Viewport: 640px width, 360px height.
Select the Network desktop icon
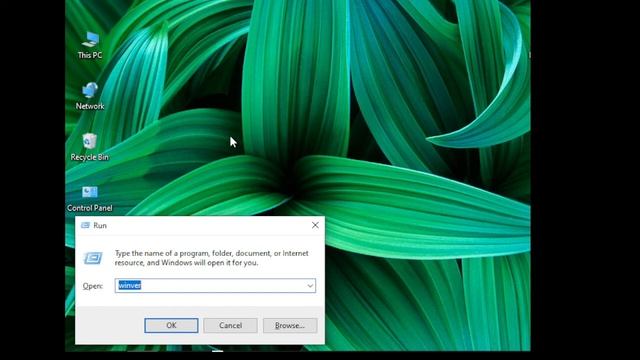[90, 96]
